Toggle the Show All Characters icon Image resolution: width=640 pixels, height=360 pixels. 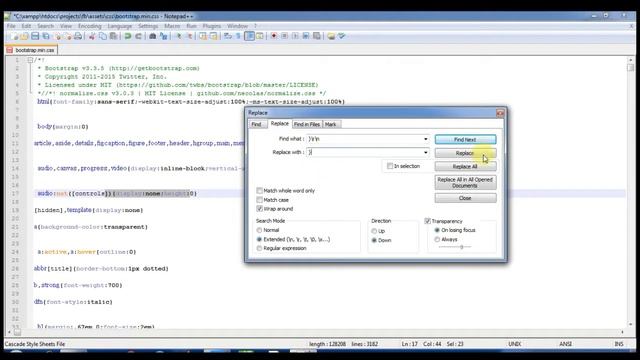(x=238, y=36)
